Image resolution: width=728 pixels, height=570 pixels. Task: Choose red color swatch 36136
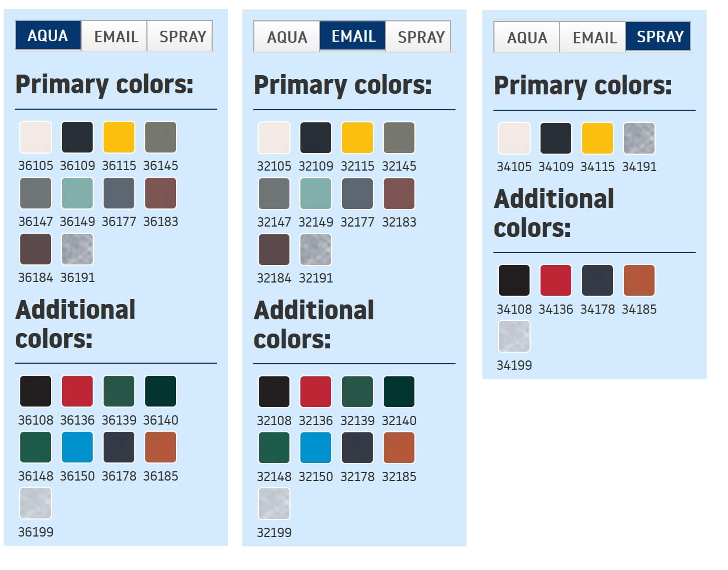[x=77, y=391]
